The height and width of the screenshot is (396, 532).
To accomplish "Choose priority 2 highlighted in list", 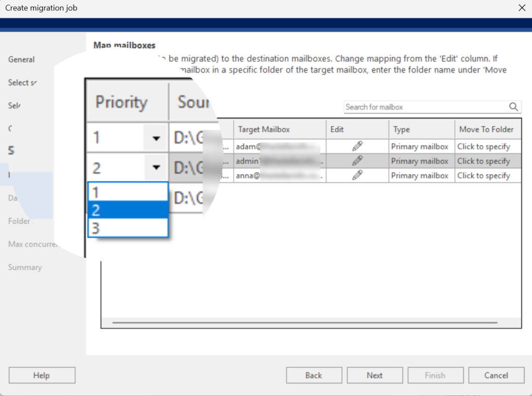I will tap(128, 210).
